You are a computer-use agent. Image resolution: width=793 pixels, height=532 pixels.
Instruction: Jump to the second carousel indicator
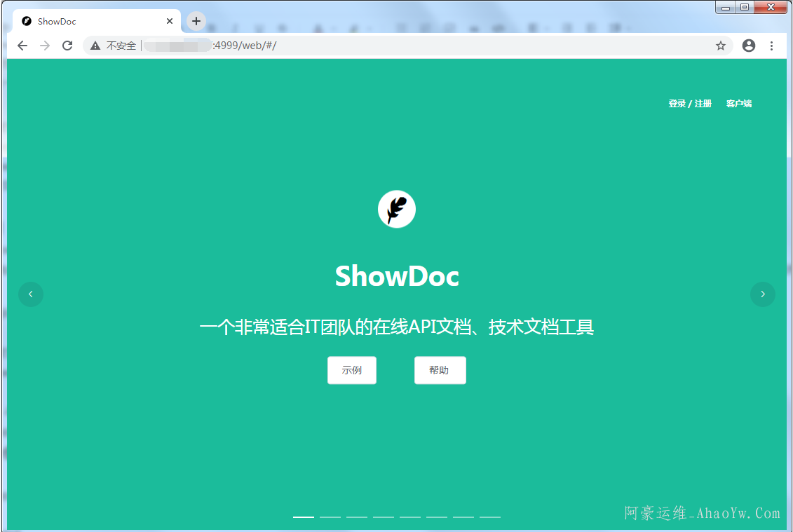330,517
